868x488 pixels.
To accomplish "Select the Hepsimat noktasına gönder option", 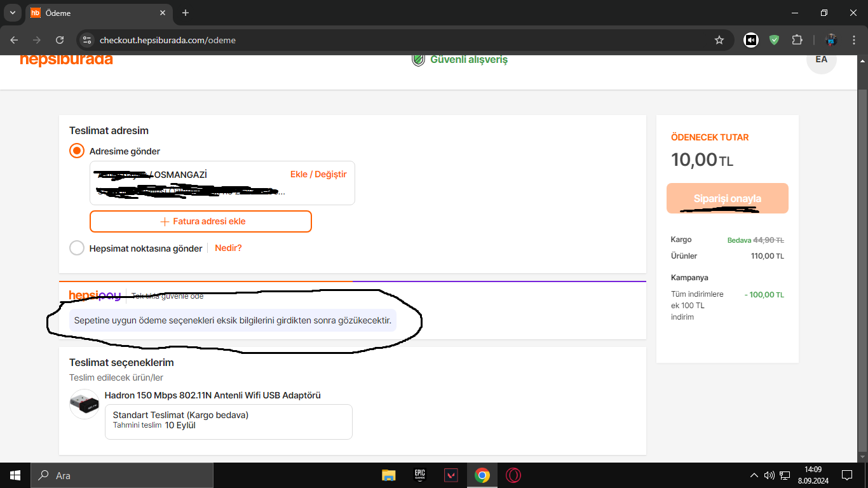I will (77, 248).
